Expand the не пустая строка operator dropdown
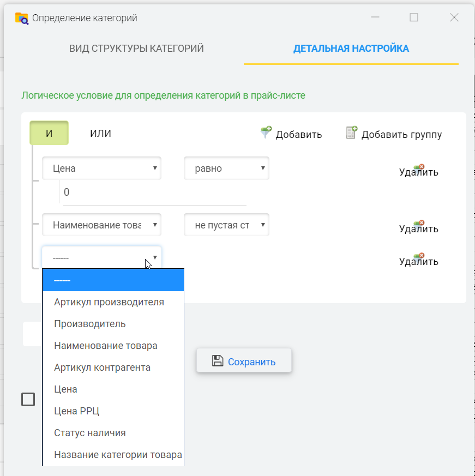Screen dimensions: 475x476 (226, 225)
